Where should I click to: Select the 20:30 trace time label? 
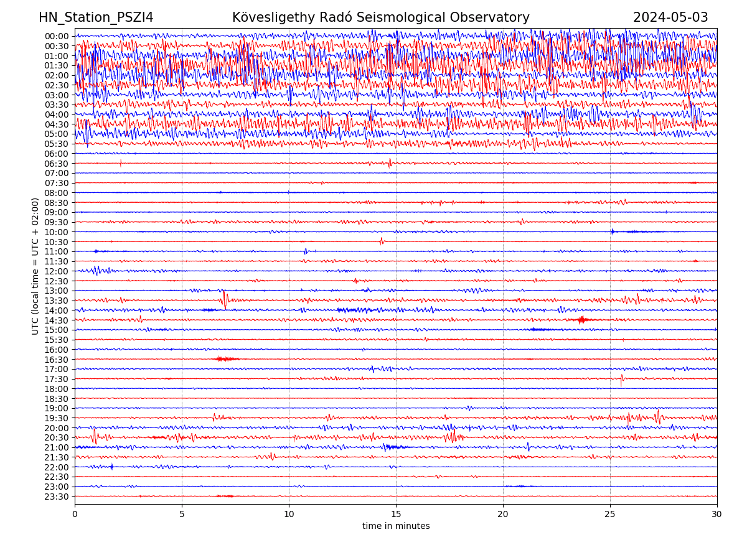56,438
